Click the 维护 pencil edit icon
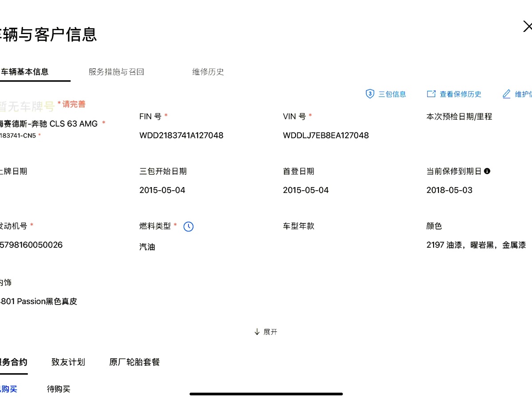532x399 pixels. point(506,94)
